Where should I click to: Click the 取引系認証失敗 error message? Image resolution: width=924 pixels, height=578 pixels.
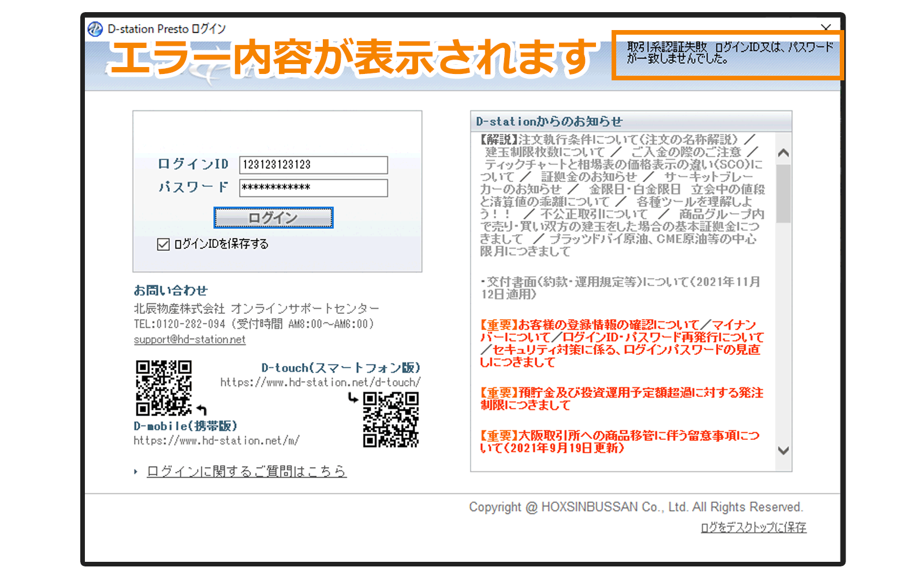coord(729,53)
